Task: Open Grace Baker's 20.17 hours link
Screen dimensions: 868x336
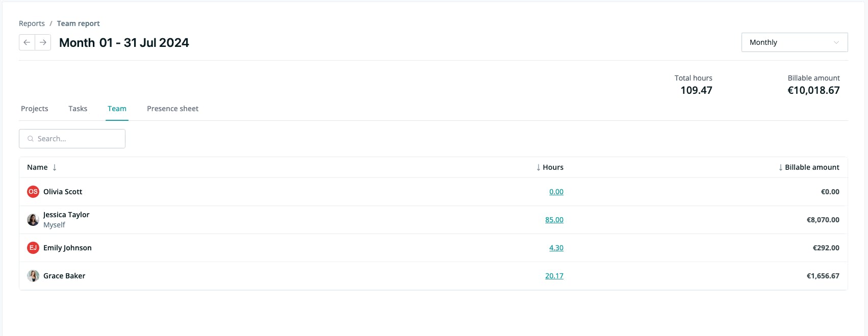Action: pos(554,276)
